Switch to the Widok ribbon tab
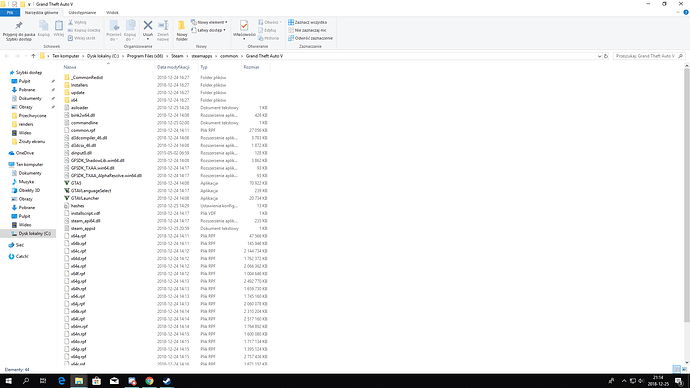 pos(112,12)
